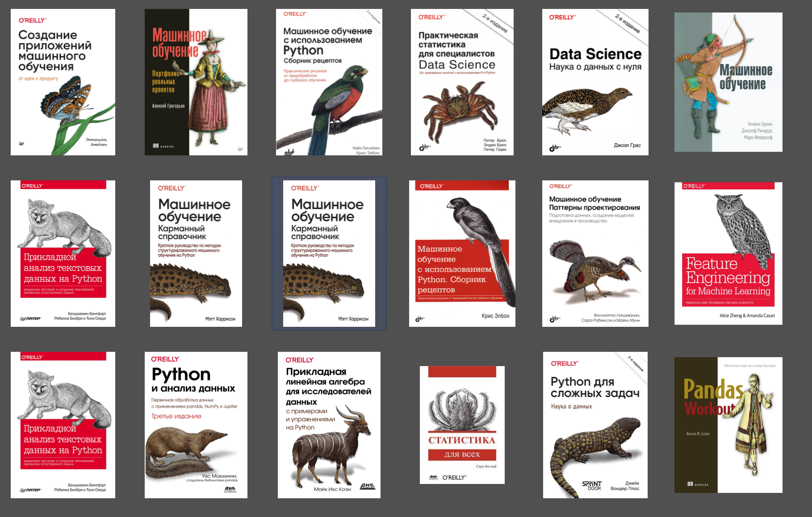Open Feature Engineering for Machine Learning cover
The height and width of the screenshot is (517, 812).
(728, 253)
